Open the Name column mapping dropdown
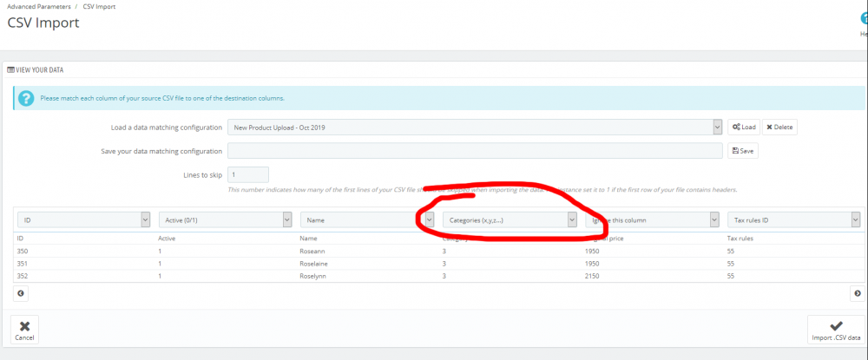868x360 pixels. pos(367,220)
